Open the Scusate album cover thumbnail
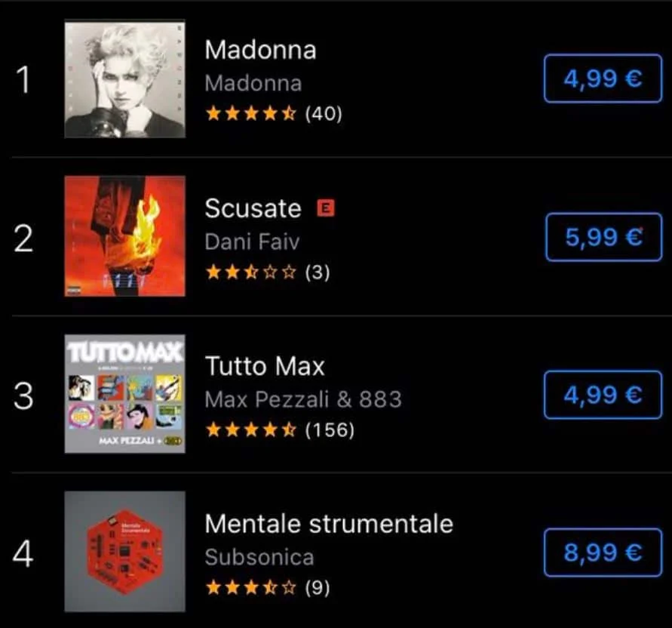Screen dimensions: 672x628 (124, 236)
